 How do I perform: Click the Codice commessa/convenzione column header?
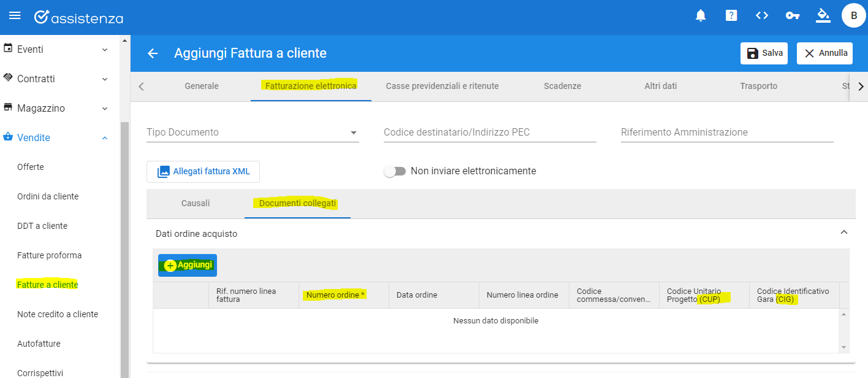[614, 295]
